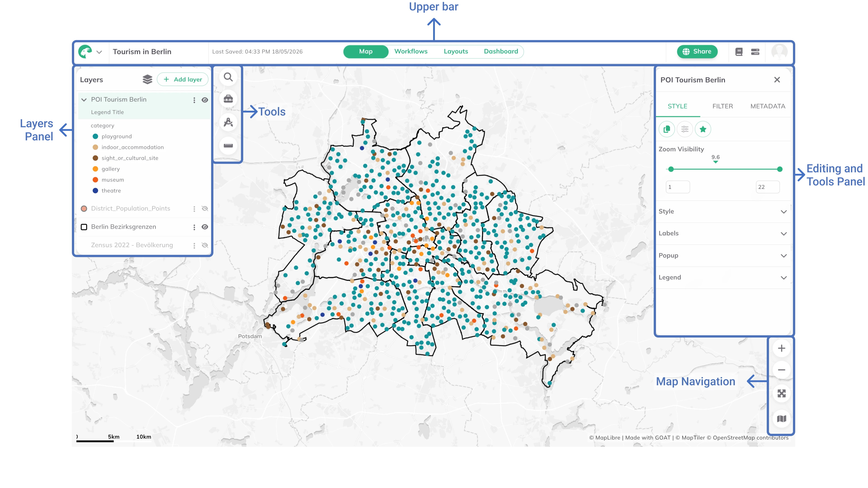Open the toolbox icon
Screen dimensions: 868x488
[228, 99]
